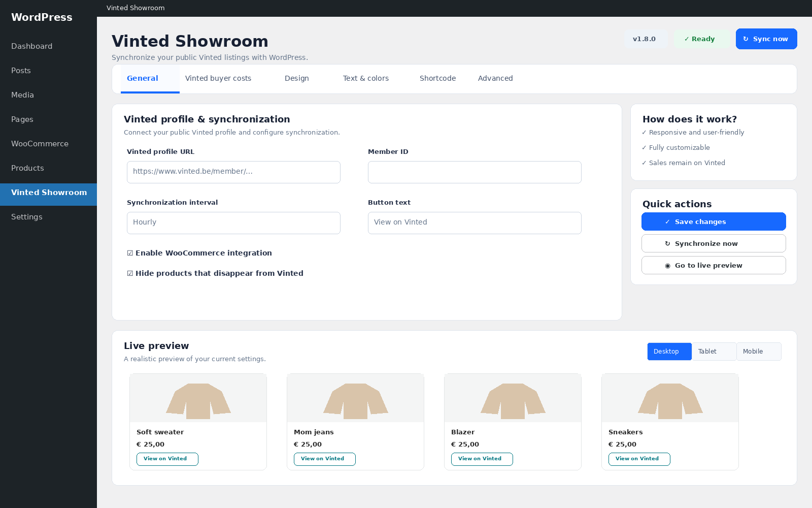This screenshot has height=508, width=812.
Task: Click Go to live preview button
Action: [714, 265]
